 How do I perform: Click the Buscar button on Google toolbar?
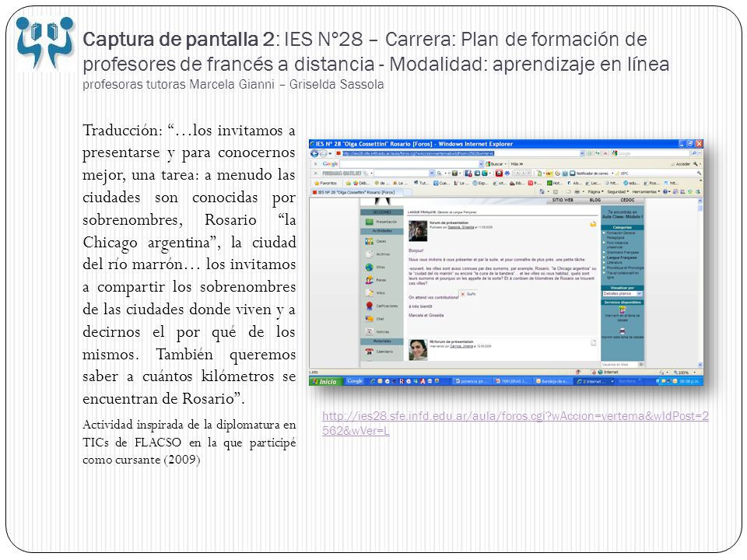tap(496, 164)
